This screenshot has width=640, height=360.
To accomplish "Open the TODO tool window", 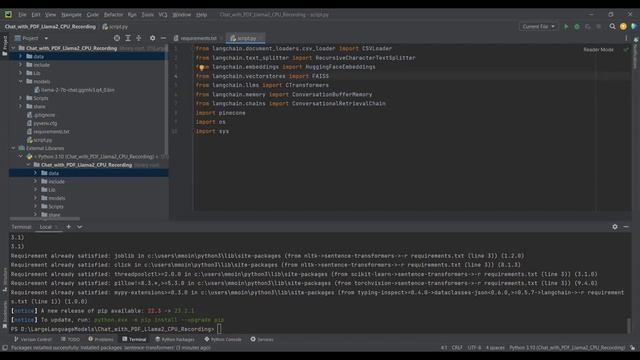I will pos(70,339).
